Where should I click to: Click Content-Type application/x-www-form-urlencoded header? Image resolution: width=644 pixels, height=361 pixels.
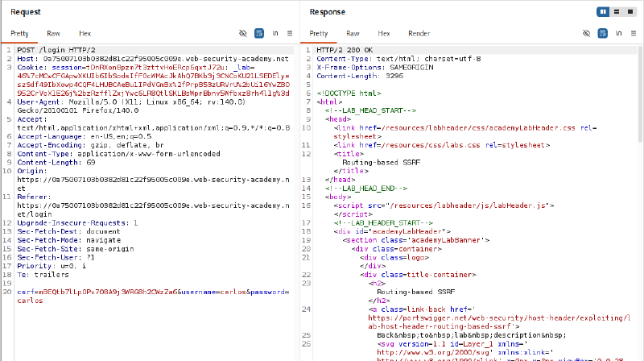pyautogui.click(x=118, y=154)
